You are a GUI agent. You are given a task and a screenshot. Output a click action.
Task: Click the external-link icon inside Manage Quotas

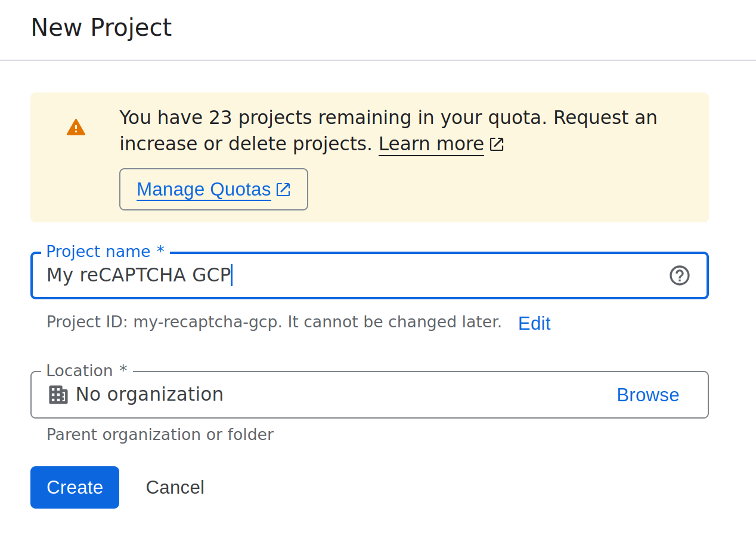(x=283, y=190)
